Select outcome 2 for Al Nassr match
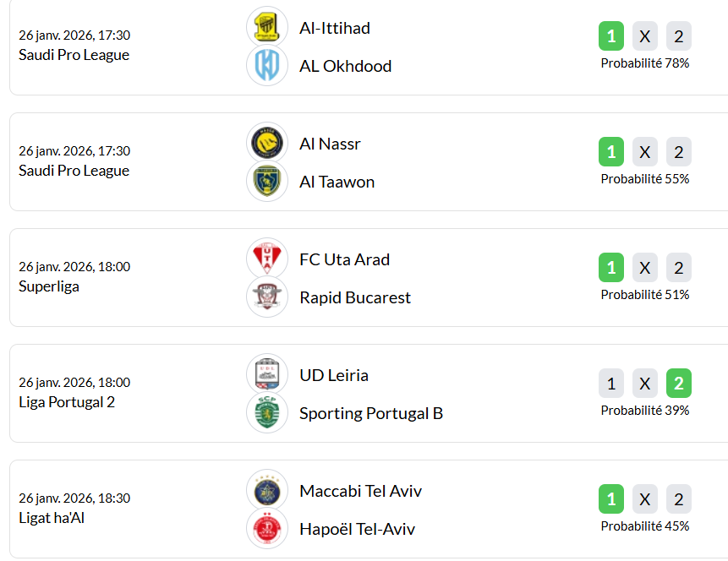Screen dimensions: 728x561 pyautogui.click(x=679, y=152)
